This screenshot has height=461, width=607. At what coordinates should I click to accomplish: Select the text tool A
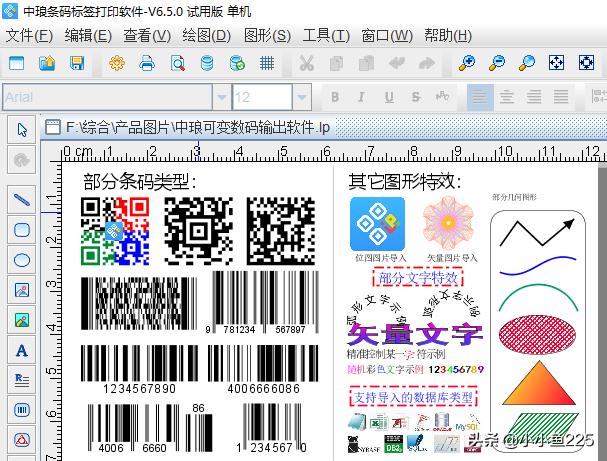pos(22,350)
